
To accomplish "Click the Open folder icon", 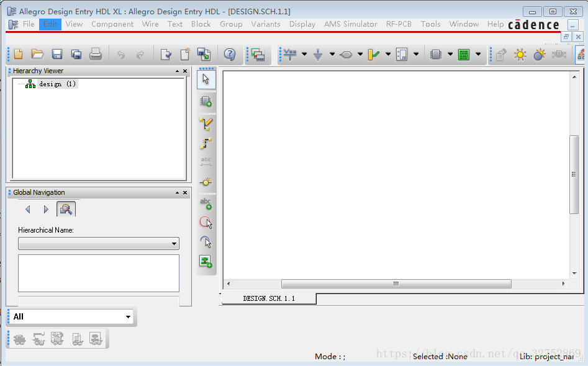I will pos(37,55).
